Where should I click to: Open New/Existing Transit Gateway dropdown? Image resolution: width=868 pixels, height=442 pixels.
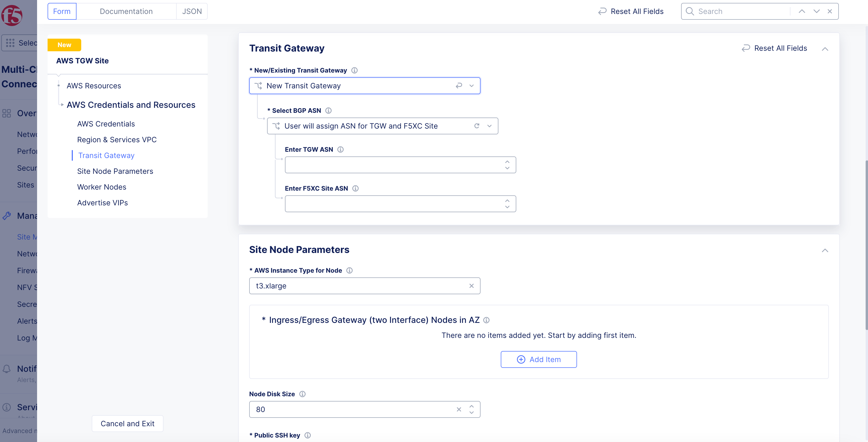[x=471, y=86]
